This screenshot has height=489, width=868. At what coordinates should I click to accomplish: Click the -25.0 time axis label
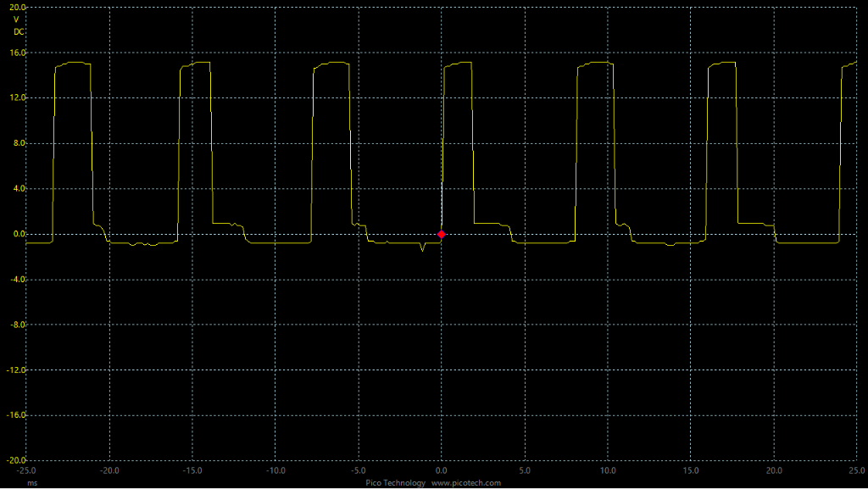[26, 470]
